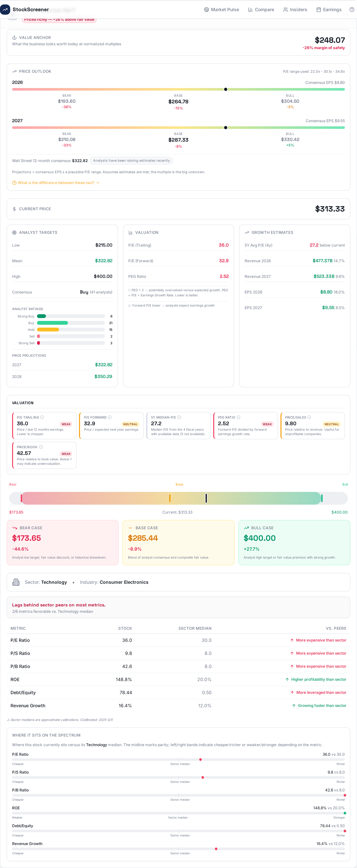The width and height of the screenshot is (357, 868).
Task: Click the target icon beside Analyst Targets
Action: 14,233
